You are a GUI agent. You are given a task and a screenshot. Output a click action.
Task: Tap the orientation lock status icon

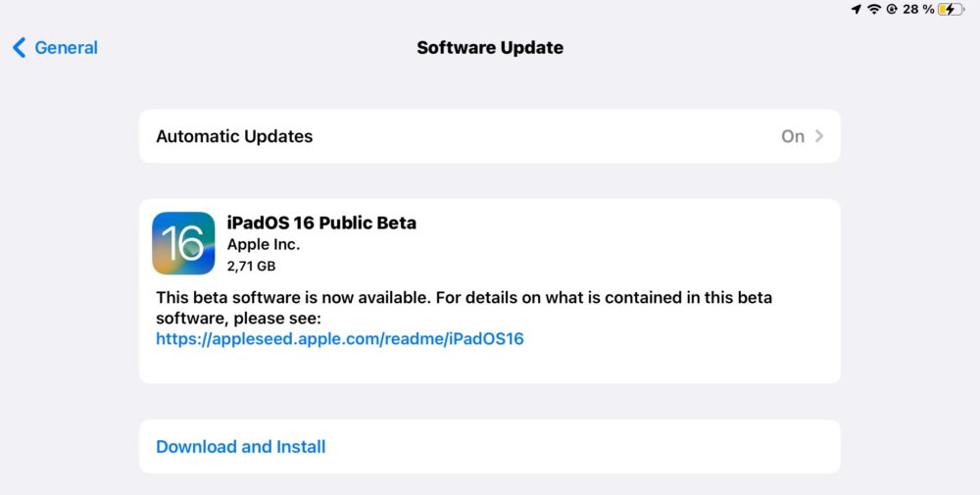tap(891, 9)
